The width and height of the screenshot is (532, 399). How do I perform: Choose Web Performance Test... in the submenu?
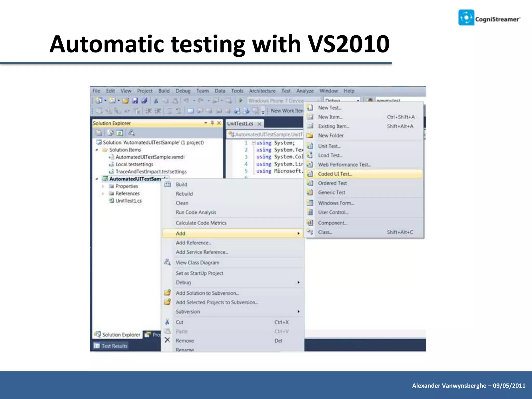point(363,165)
